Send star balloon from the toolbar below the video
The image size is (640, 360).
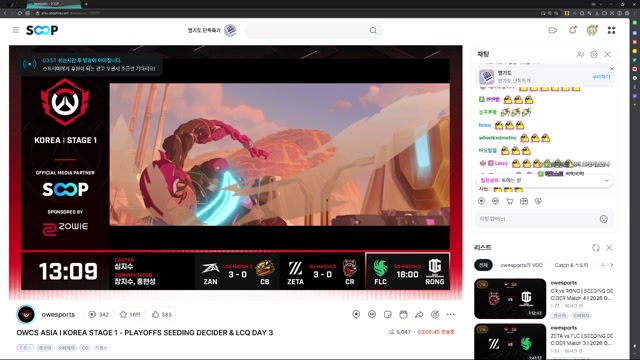click(x=356, y=314)
